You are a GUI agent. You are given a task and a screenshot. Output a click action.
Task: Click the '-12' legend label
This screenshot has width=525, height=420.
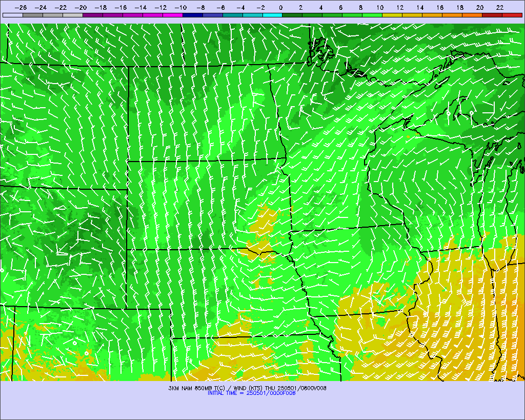pos(160,7)
